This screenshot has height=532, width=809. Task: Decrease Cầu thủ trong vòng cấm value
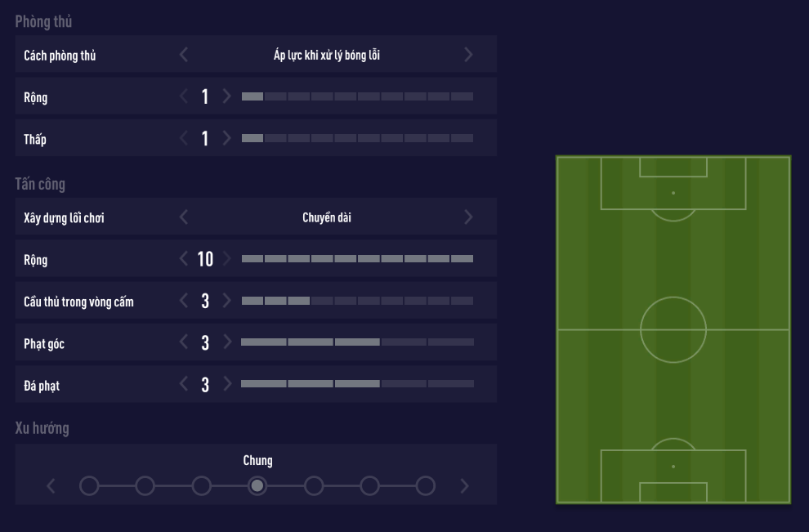[184, 302]
